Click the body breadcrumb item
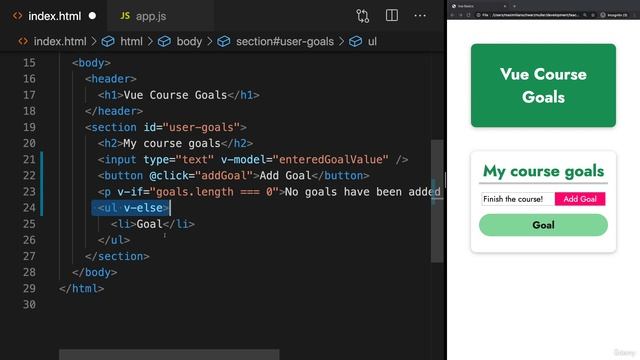The height and width of the screenshot is (360, 640). point(189,41)
